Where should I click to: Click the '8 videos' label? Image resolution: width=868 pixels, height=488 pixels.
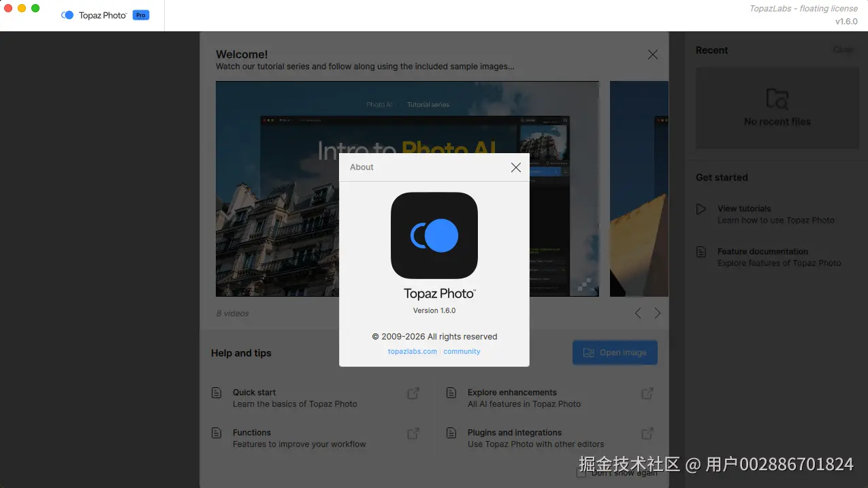coord(233,313)
